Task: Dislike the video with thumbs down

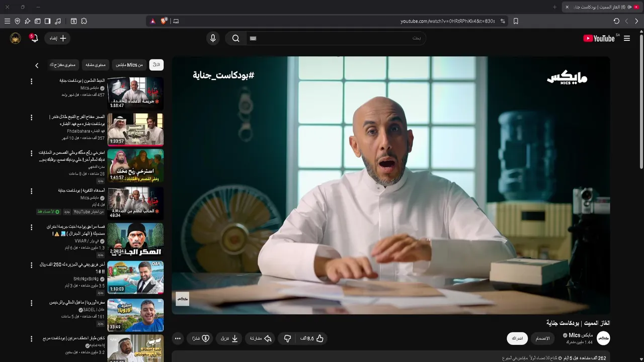Action: click(x=287, y=339)
